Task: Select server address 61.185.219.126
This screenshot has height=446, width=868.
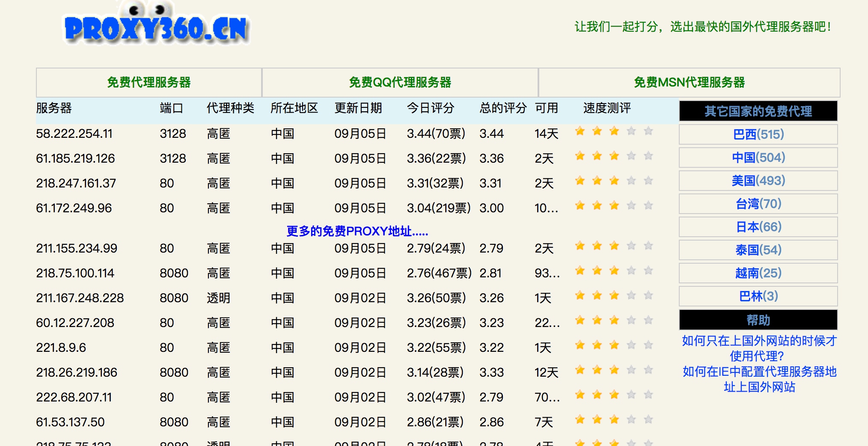Action: pyautogui.click(x=75, y=158)
